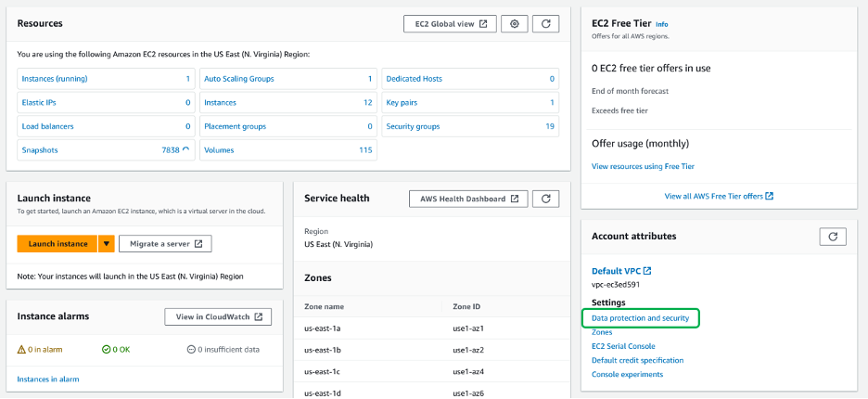Open the Zones settings link
The image size is (868, 399).
coord(602,332)
